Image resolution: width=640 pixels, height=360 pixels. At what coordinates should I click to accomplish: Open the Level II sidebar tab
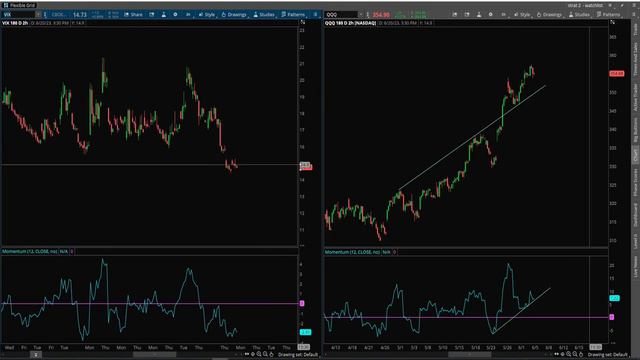point(636,241)
